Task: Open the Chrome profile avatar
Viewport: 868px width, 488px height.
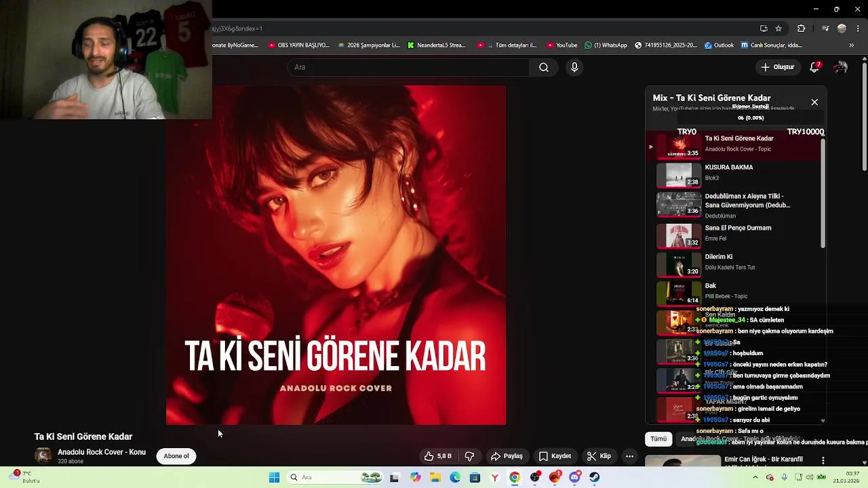Action: pyautogui.click(x=842, y=28)
